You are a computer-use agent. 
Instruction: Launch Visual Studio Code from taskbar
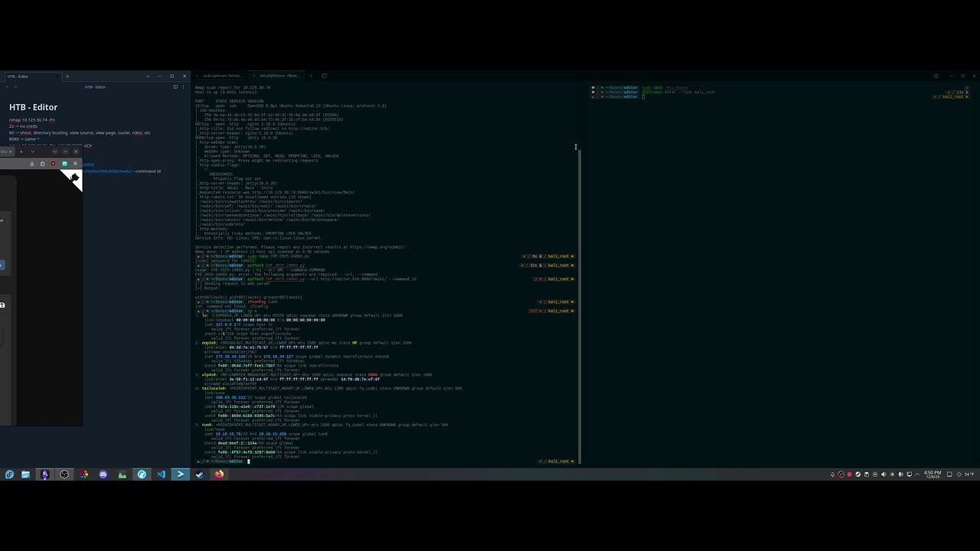pyautogui.click(x=161, y=474)
